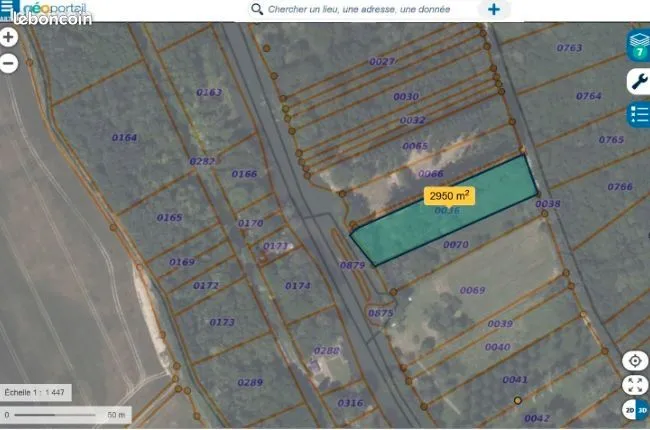650x430 pixels.
Task: Switch to 3D view
Action: [x=642, y=410]
